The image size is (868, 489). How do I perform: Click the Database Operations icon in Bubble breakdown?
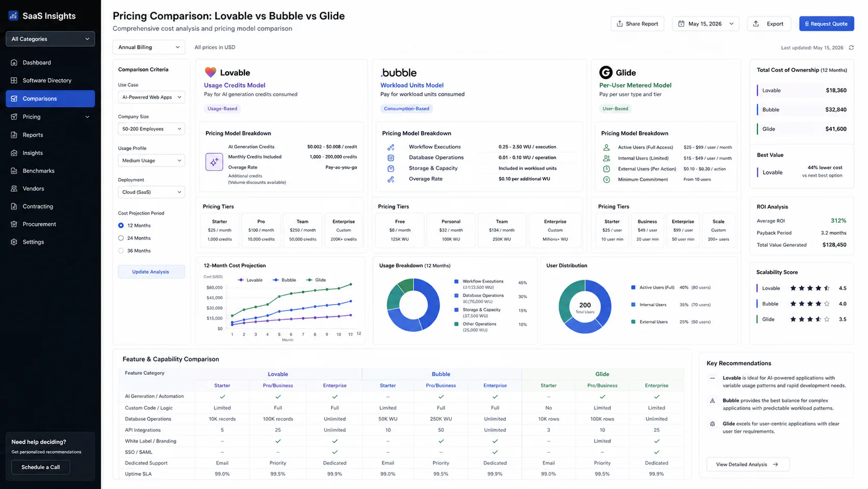pyautogui.click(x=391, y=157)
